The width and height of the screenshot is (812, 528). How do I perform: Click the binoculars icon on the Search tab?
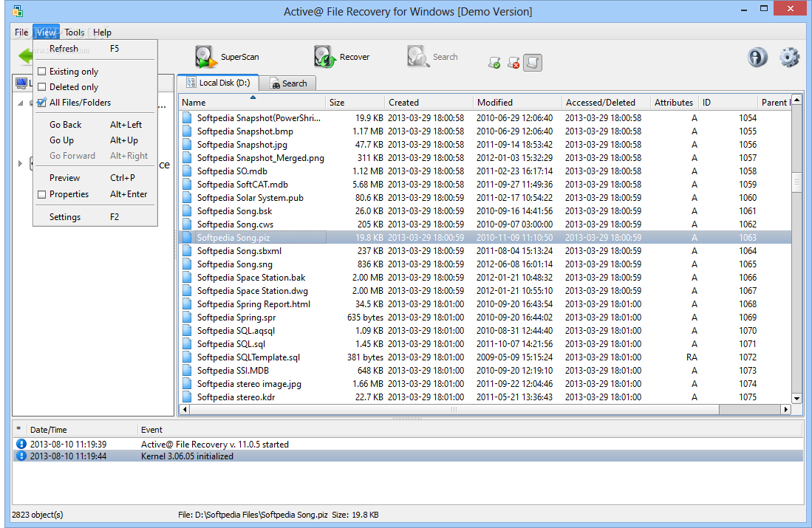tap(275, 84)
